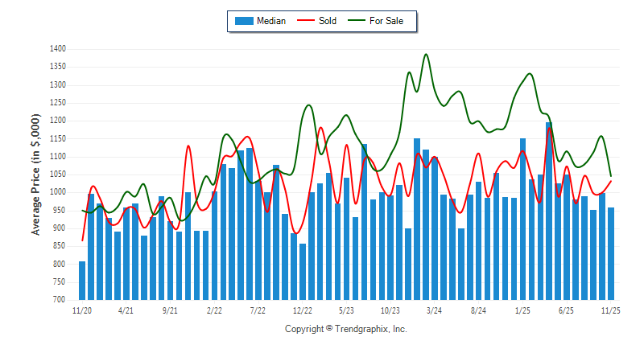Viewport: 644px width, 349px height.
Task: Click the 3/24 x-axis label
Action: (435, 310)
